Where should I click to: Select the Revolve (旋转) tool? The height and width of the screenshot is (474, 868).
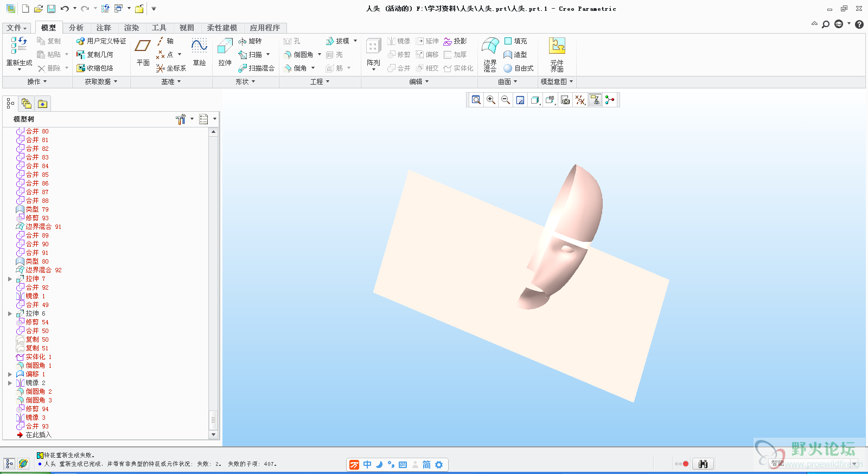pos(250,41)
